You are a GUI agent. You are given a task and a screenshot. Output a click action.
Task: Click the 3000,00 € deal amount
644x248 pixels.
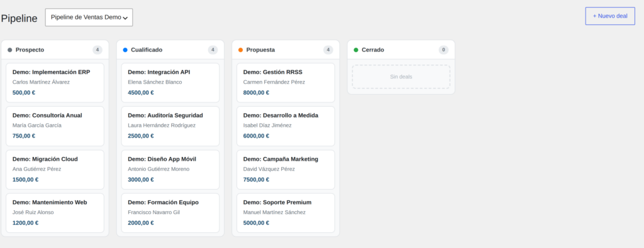click(x=141, y=180)
